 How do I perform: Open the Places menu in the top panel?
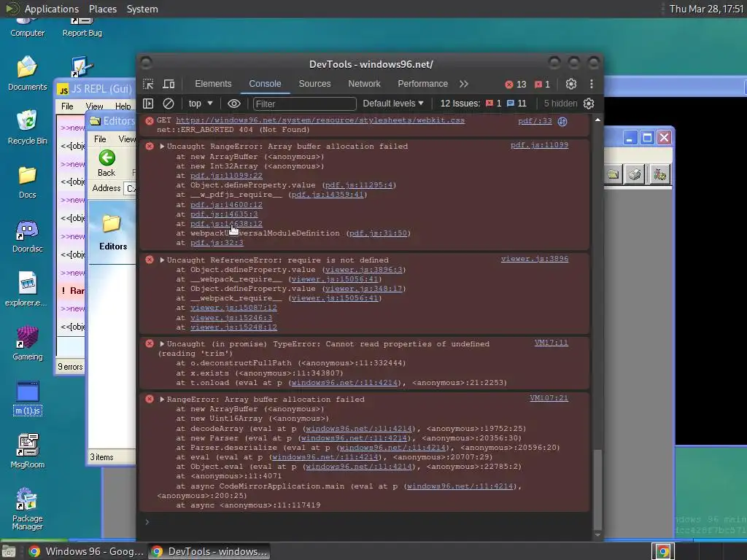click(x=102, y=9)
